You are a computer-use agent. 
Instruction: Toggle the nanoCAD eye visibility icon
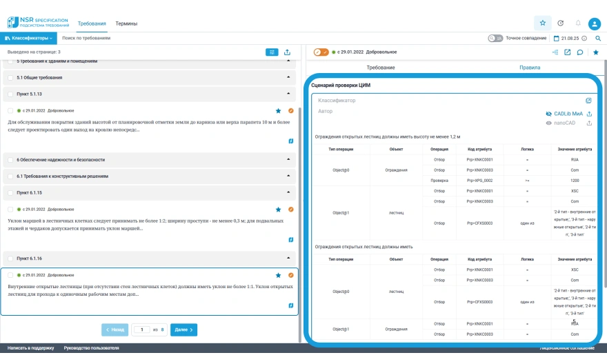coord(548,123)
